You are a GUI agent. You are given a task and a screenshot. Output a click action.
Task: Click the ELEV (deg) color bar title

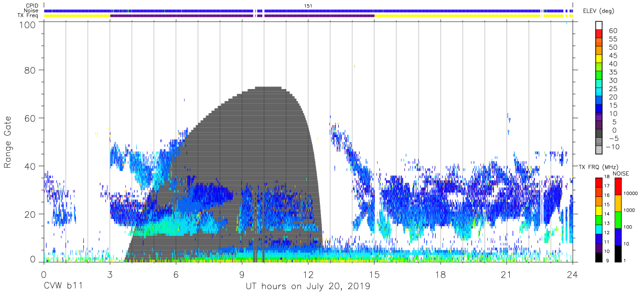[x=599, y=11]
